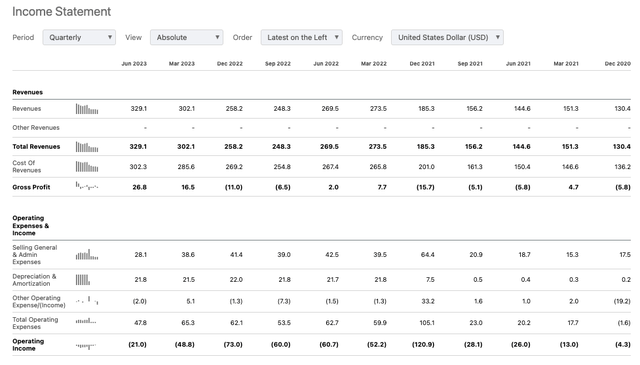Open the View dropdown set to Absolute
The height and width of the screenshot is (365, 640).
[x=186, y=37]
